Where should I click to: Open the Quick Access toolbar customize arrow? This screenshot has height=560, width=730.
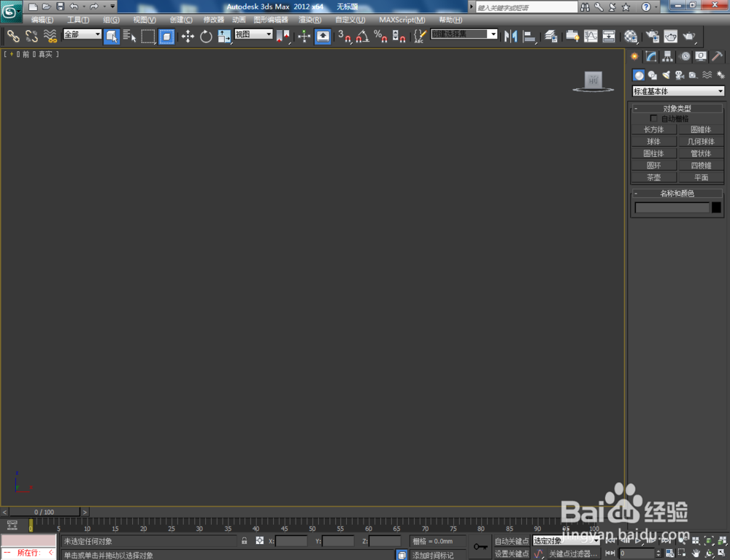112,7
